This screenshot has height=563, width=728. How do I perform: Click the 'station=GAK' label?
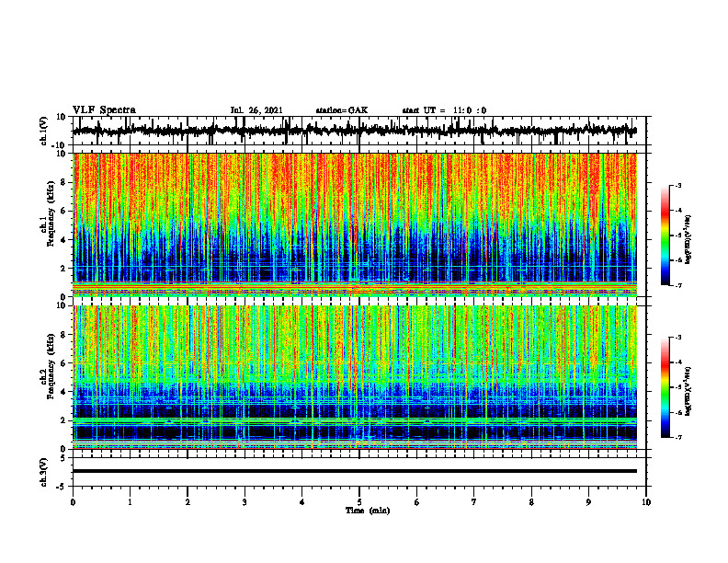pyautogui.click(x=342, y=110)
